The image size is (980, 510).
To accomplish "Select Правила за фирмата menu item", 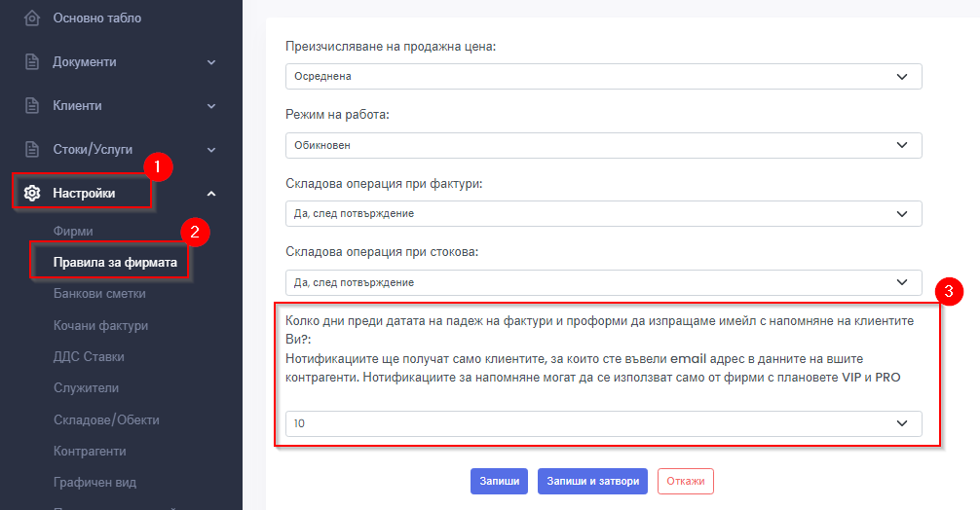I will 107,262.
